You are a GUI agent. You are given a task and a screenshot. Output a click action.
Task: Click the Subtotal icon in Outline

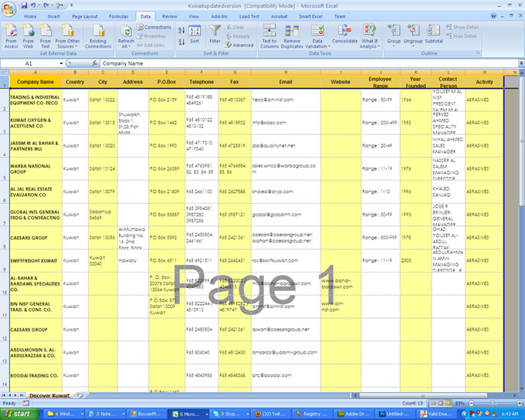(x=434, y=34)
